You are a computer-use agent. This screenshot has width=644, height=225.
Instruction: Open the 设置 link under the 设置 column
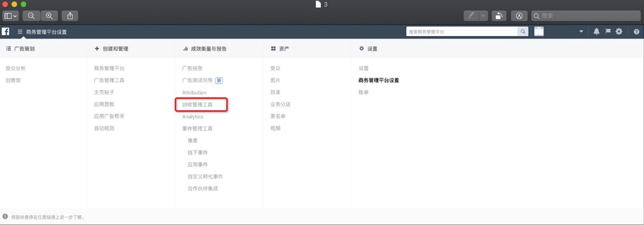coord(363,68)
